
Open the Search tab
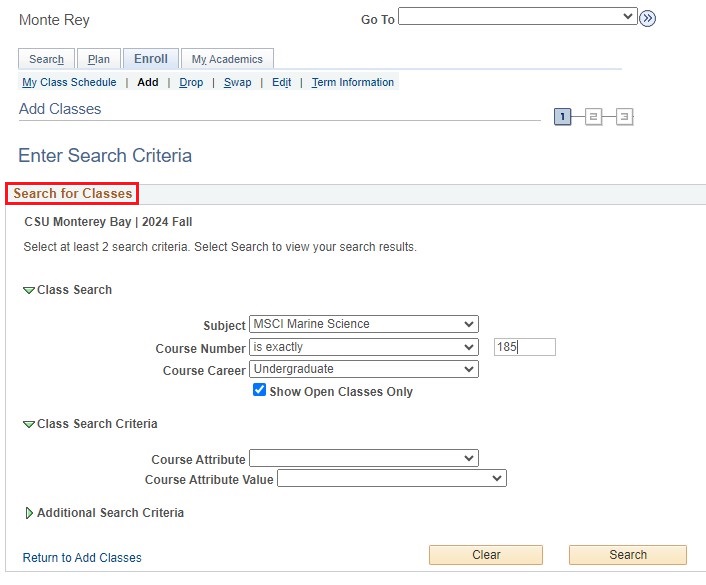click(46, 59)
